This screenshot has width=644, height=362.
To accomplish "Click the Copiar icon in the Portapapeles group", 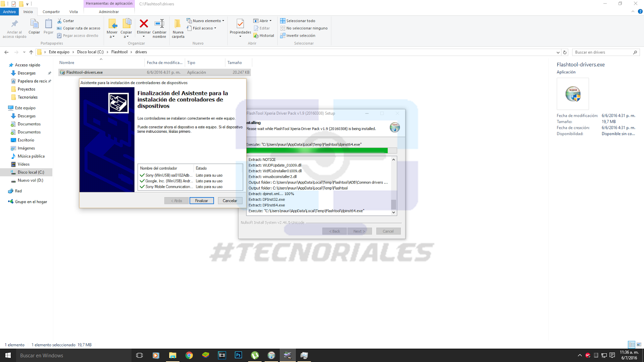I will click(x=34, y=24).
